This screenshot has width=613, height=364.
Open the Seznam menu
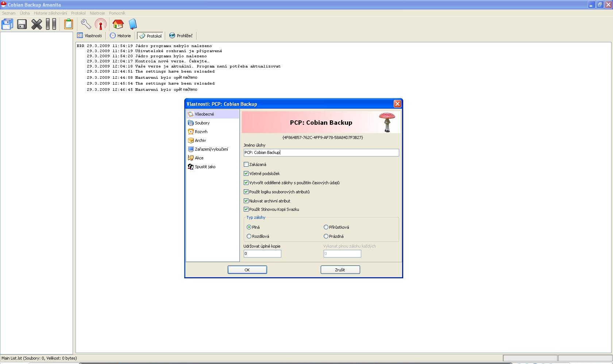tap(9, 13)
